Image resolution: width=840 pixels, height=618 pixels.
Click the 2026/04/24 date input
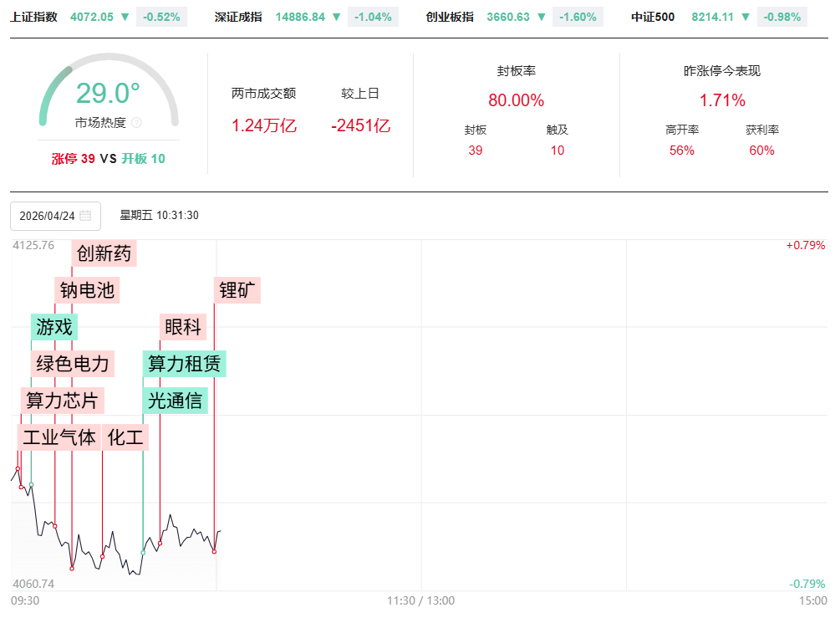(x=48, y=216)
